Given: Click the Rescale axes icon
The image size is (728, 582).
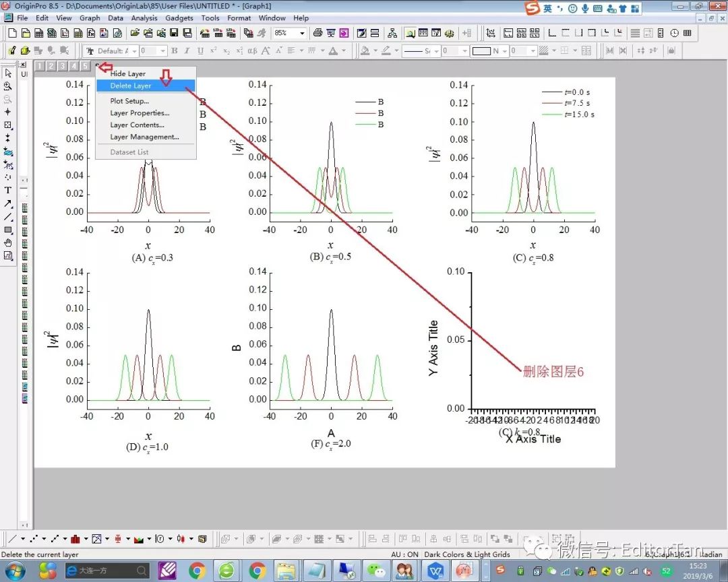Looking at the screenshot, I should 491,33.
